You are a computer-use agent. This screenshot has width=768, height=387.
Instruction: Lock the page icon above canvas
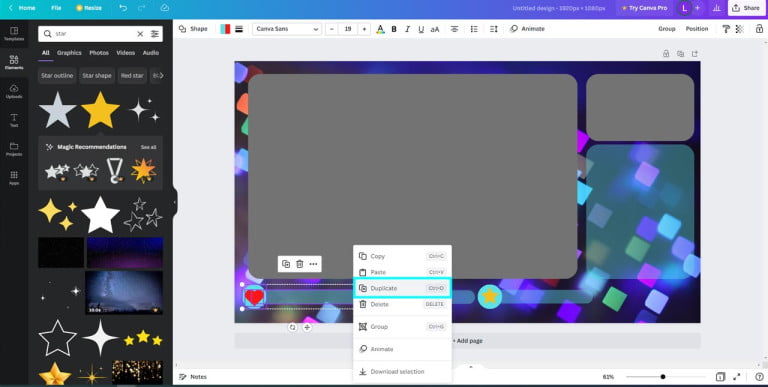coord(666,54)
